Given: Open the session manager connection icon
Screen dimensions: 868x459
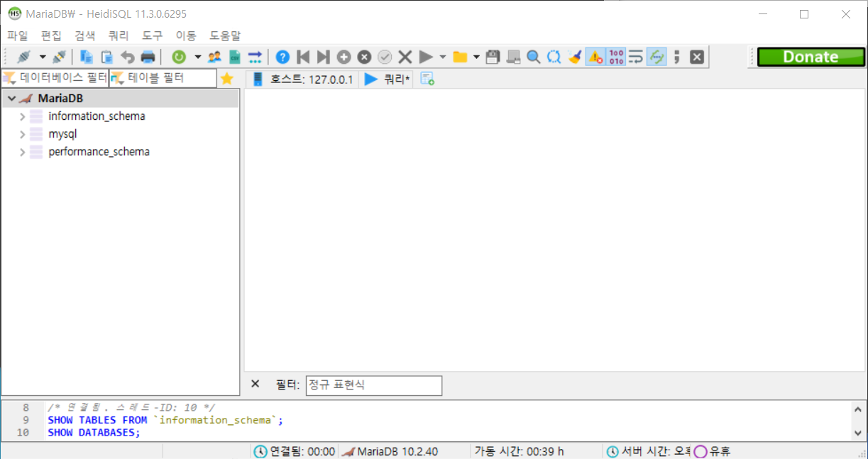Looking at the screenshot, I should point(24,57).
